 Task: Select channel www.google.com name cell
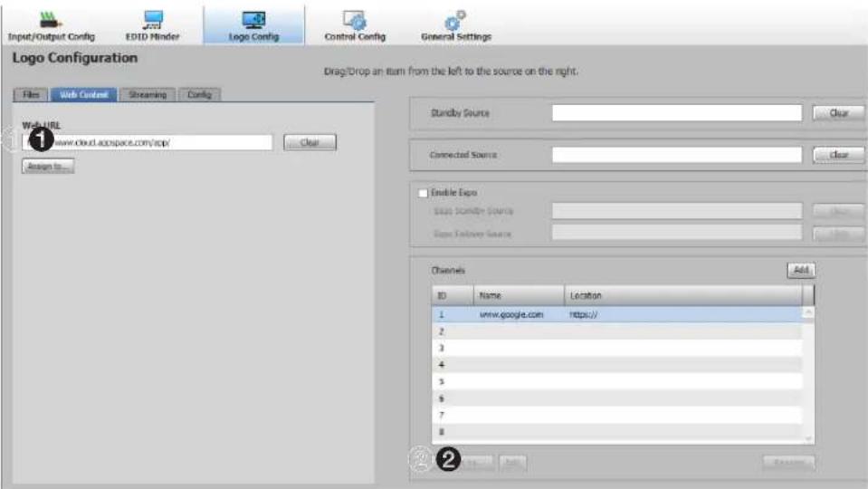tap(511, 314)
